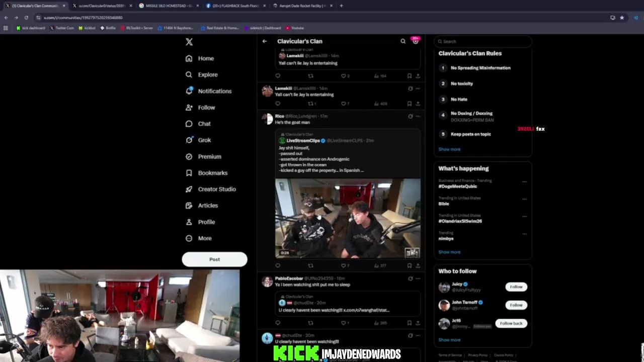Show more under Who to follow
This screenshot has height=362, width=644.
click(449, 340)
